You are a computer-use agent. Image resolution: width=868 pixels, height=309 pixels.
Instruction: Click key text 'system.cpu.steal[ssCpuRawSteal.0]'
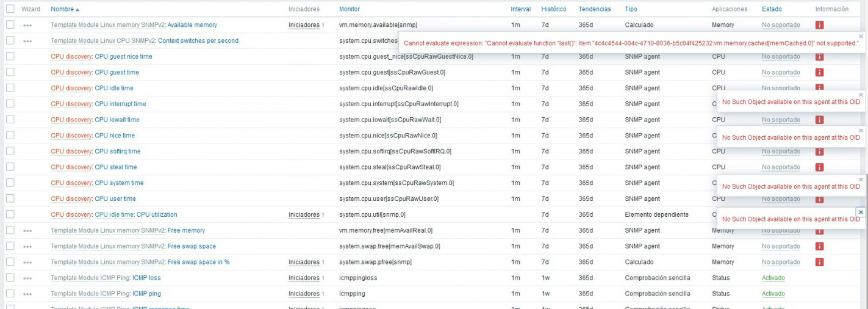click(390, 167)
